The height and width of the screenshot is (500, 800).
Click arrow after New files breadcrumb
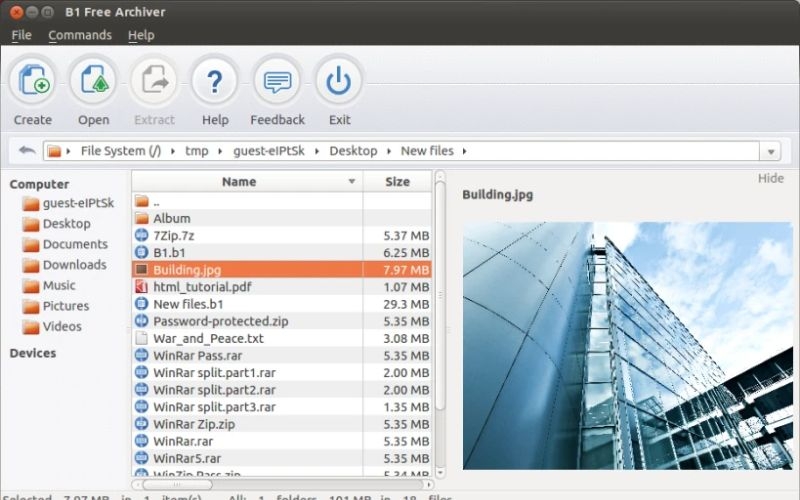[464, 151]
